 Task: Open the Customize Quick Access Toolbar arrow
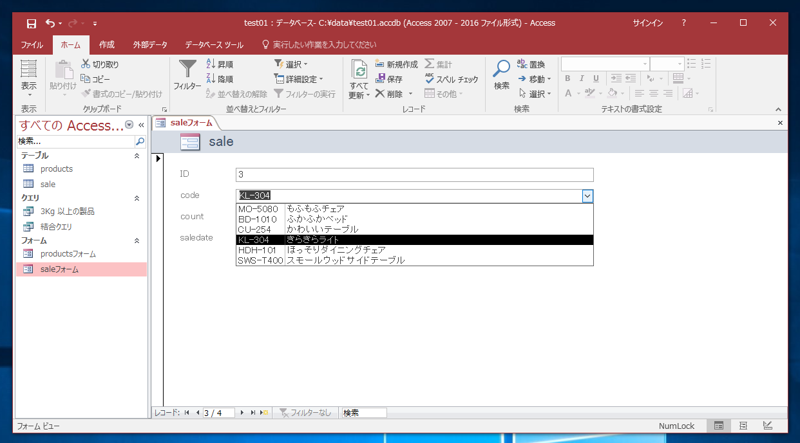click(95, 23)
